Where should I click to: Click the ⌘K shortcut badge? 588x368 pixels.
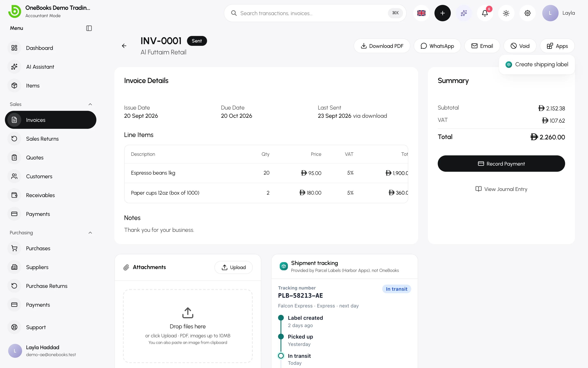(395, 13)
